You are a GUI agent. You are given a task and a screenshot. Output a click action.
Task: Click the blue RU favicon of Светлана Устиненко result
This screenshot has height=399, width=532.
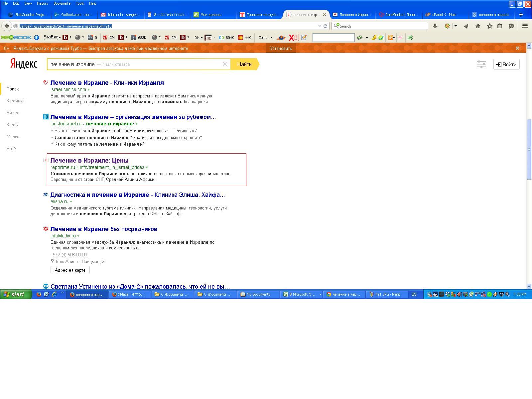(x=46, y=286)
